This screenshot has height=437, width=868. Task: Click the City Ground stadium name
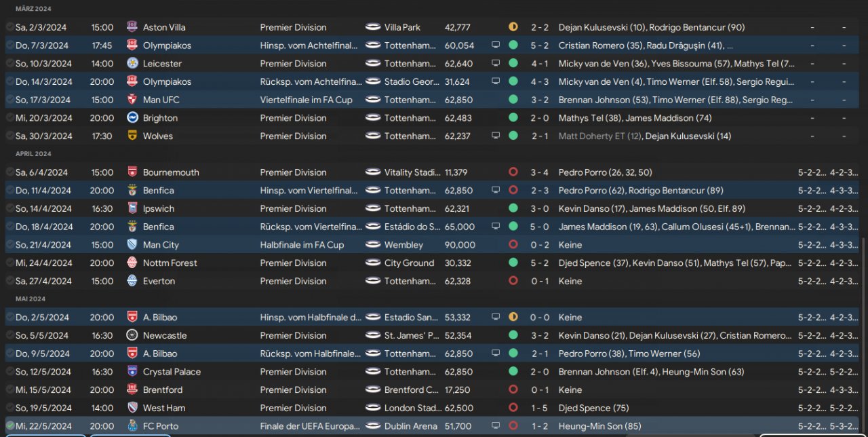coord(409,263)
